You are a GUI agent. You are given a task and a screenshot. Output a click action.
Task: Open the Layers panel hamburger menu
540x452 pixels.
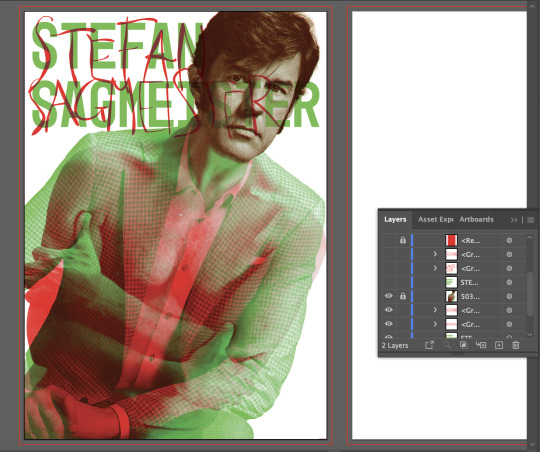point(531,220)
